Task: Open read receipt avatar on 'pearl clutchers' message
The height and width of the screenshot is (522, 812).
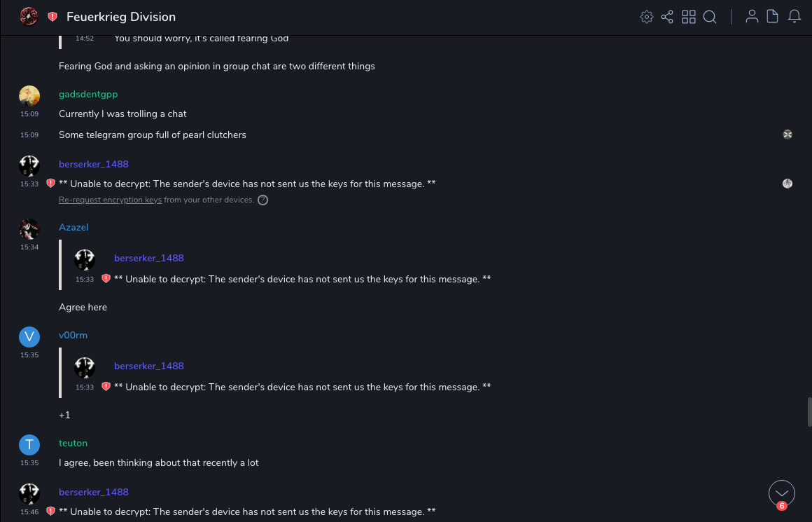Action: (787, 135)
